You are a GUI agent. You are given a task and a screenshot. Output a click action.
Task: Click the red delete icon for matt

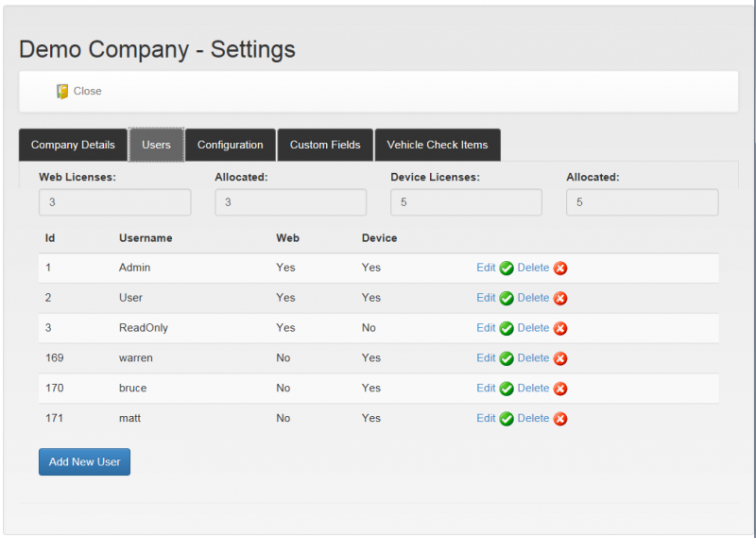(x=559, y=419)
